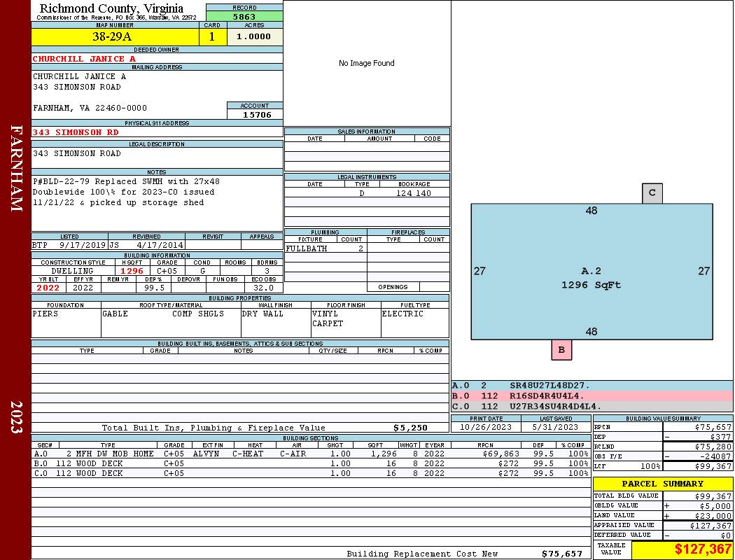
Task: Click the ECO OBS value 32.0
Action: point(263,288)
